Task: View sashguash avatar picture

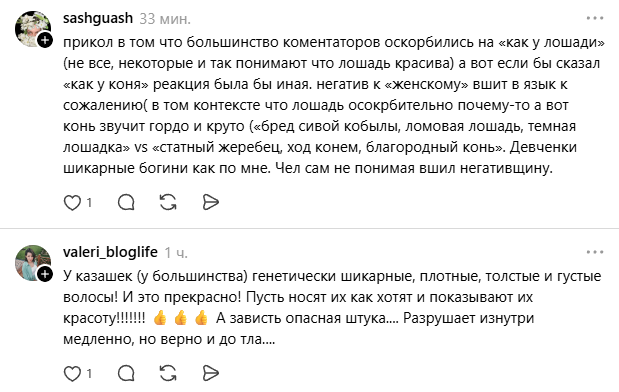Action: tap(32, 28)
